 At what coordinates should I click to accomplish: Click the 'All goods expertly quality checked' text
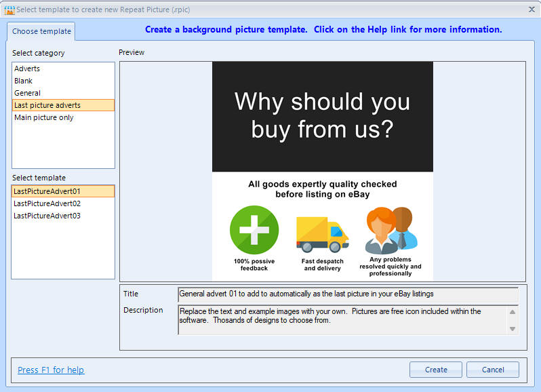tap(323, 189)
